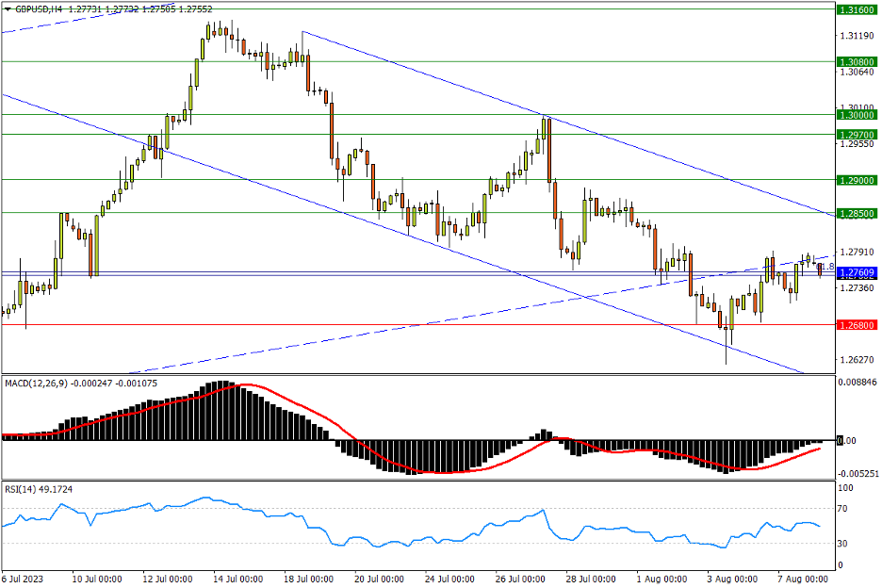Click the 6 Jul 2023 date label
This screenshot has width=882, height=588.
24,578
